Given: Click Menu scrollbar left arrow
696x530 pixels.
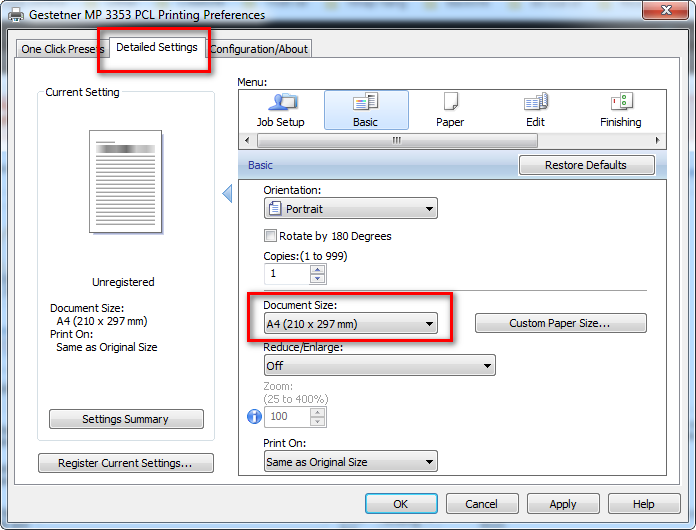Looking at the screenshot, I should tap(247, 140).
